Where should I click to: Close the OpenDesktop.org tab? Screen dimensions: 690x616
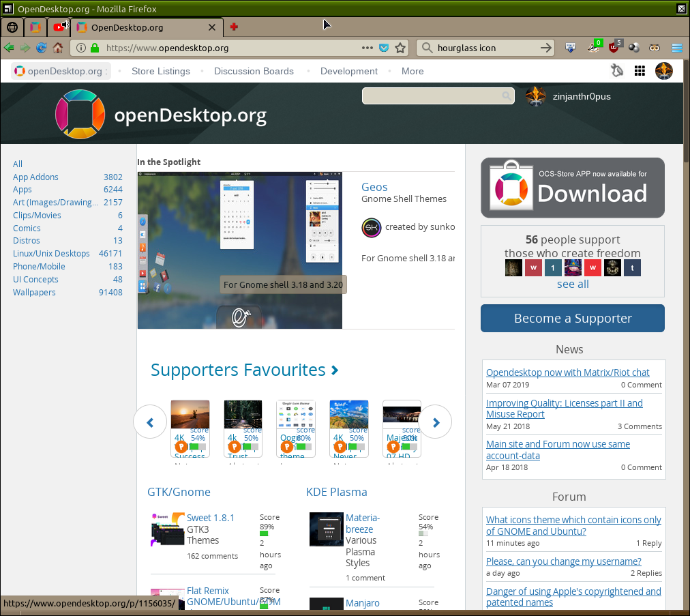(x=211, y=27)
